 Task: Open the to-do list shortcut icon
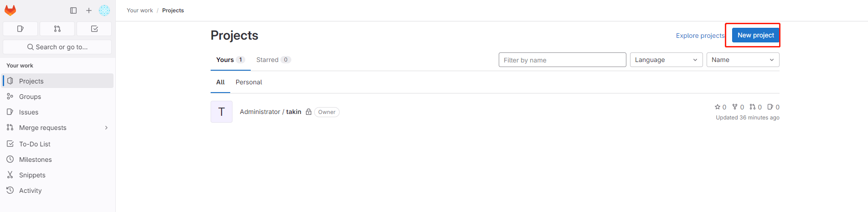tap(94, 29)
